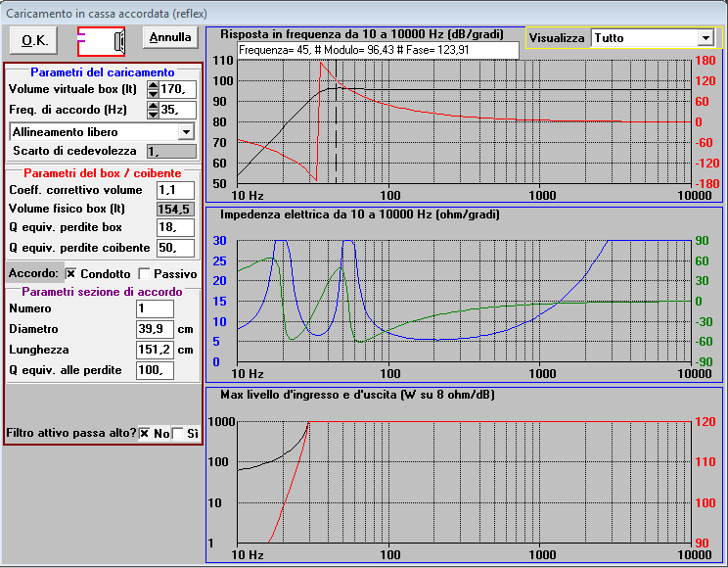This screenshot has width=728, height=568.
Task: Click the dashed cursor marker in response graph
Action: [337, 121]
